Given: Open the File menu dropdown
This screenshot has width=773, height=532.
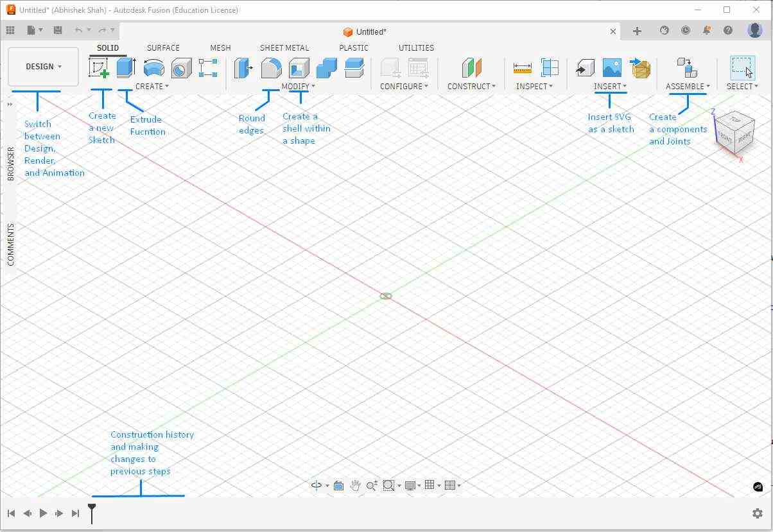Looking at the screenshot, I should coord(35,30).
